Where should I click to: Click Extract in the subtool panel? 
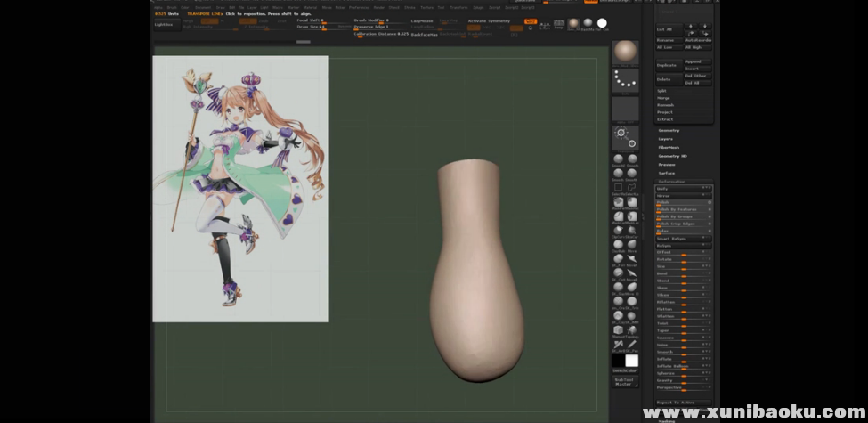click(x=665, y=119)
